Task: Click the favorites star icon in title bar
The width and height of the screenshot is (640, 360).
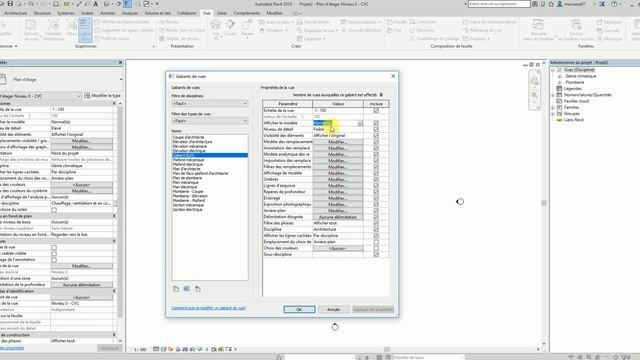Action: (551, 4)
